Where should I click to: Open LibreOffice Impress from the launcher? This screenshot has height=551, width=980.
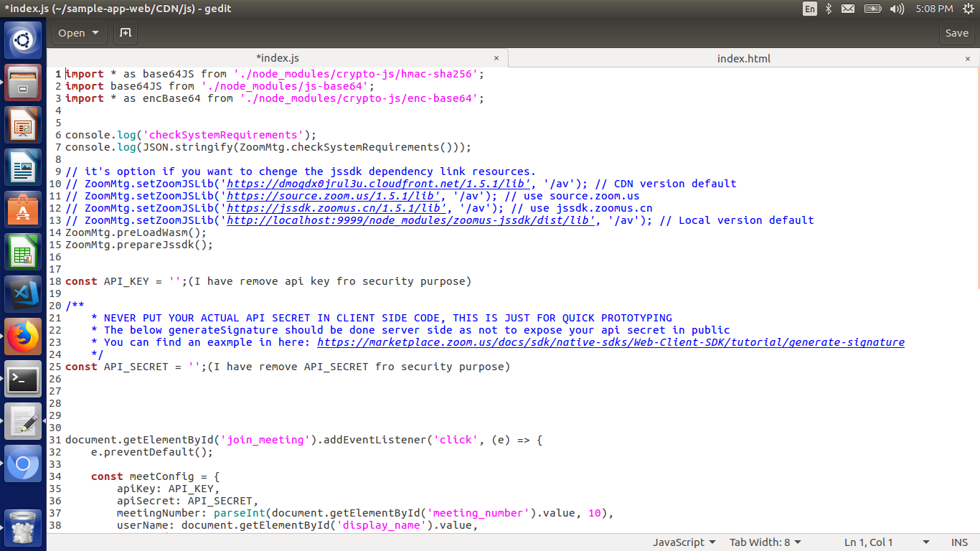(x=23, y=124)
